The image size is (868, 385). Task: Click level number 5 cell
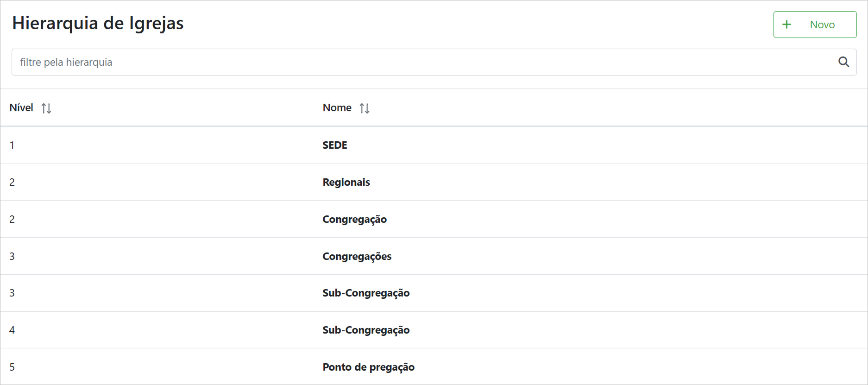tap(12, 367)
